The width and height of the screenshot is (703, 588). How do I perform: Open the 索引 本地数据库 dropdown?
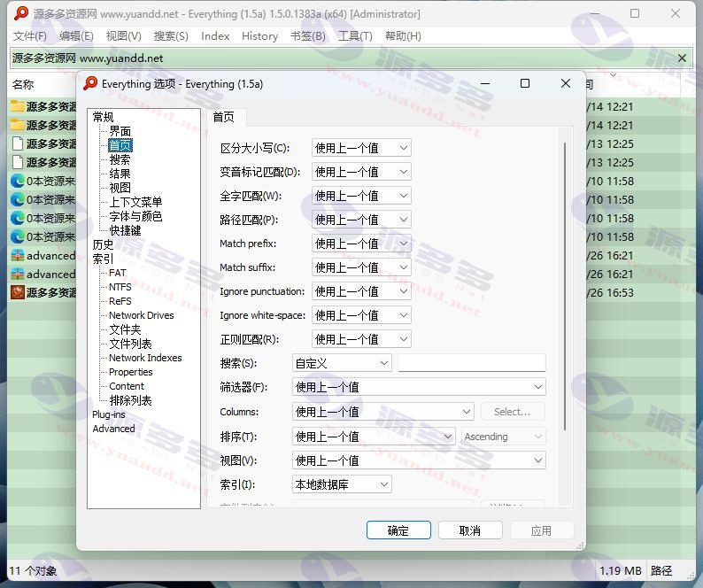point(342,484)
